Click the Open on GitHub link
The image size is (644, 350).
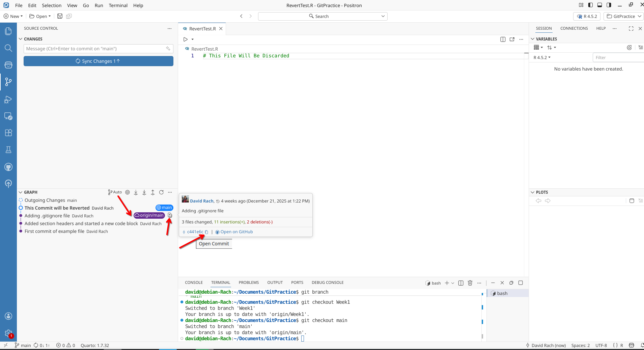236,232
